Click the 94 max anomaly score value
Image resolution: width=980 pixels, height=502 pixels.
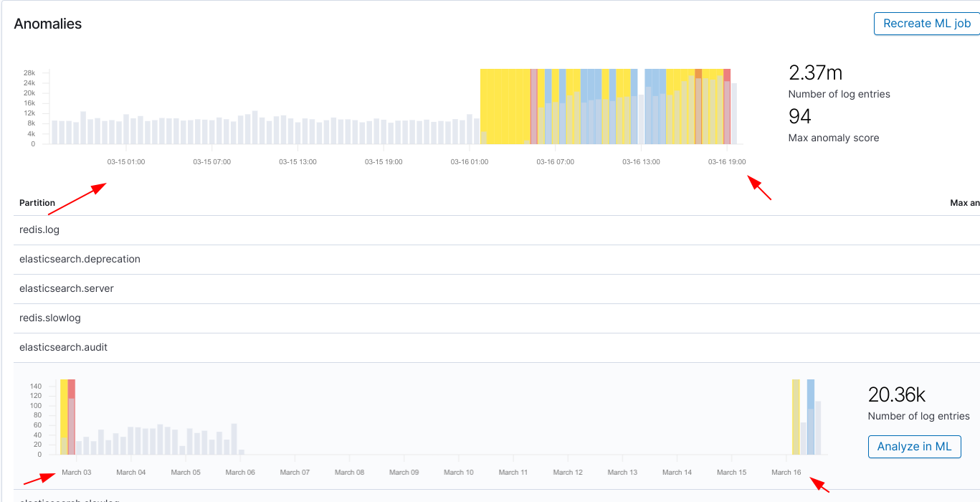tap(800, 116)
